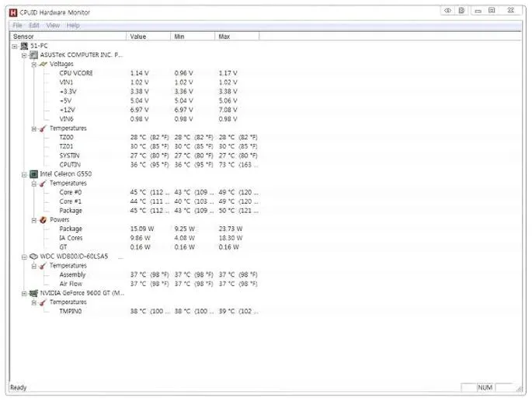Click the 23.73 W max package power
This screenshot has width=532, height=402.
click(231, 229)
